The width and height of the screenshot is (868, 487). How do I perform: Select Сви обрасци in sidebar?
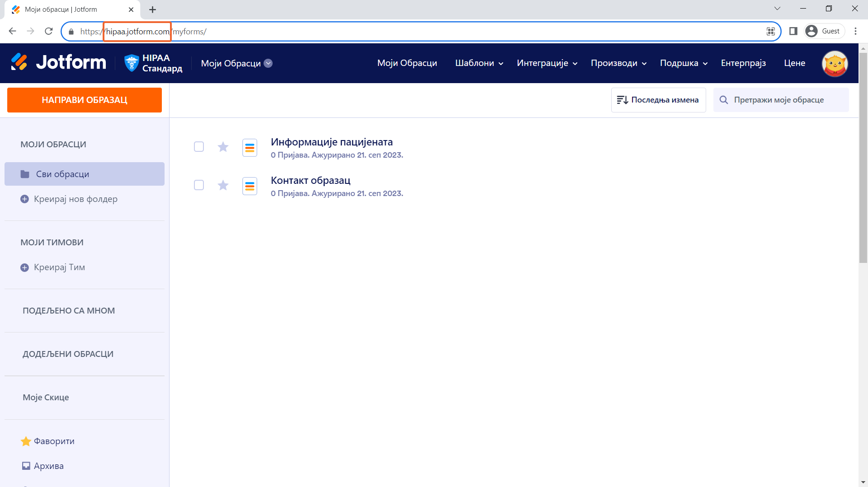85,174
